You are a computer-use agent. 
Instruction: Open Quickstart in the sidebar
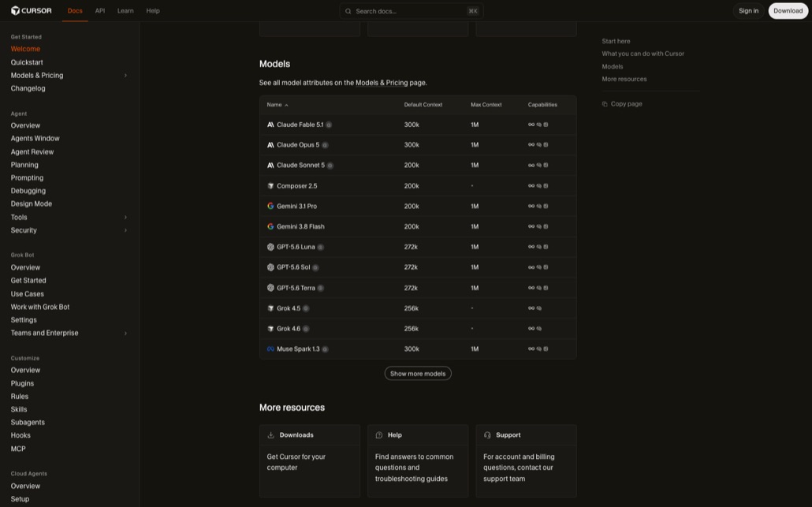(x=27, y=62)
